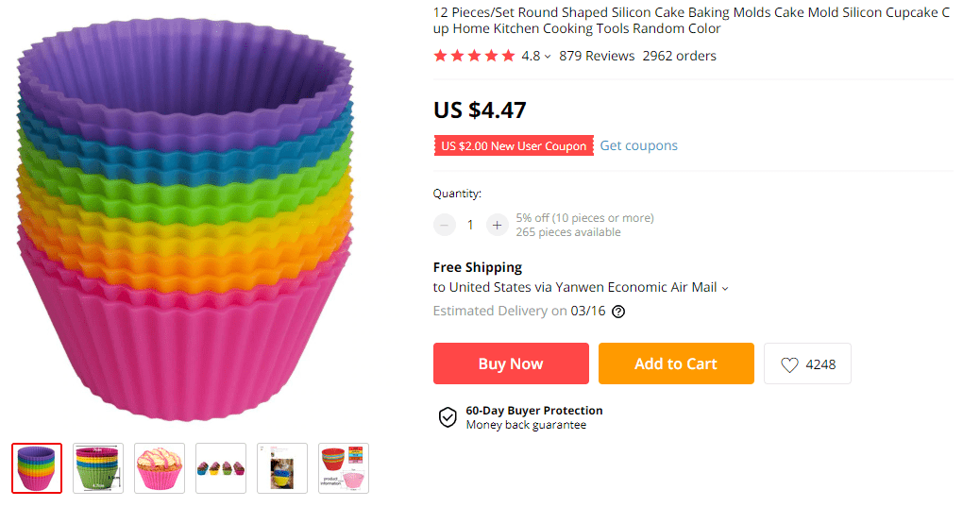Viewport: 980px width, 507px height.
Task: Click the US $2.00 New User Coupon tag
Action: click(x=514, y=145)
